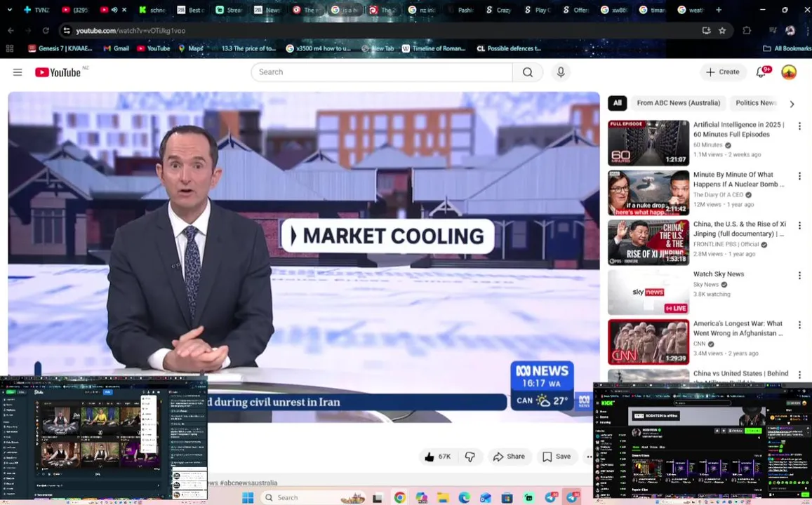The width and height of the screenshot is (812, 505).
Task: Select From ABC News (Australia) chip
Action: [x=679, y=103]
